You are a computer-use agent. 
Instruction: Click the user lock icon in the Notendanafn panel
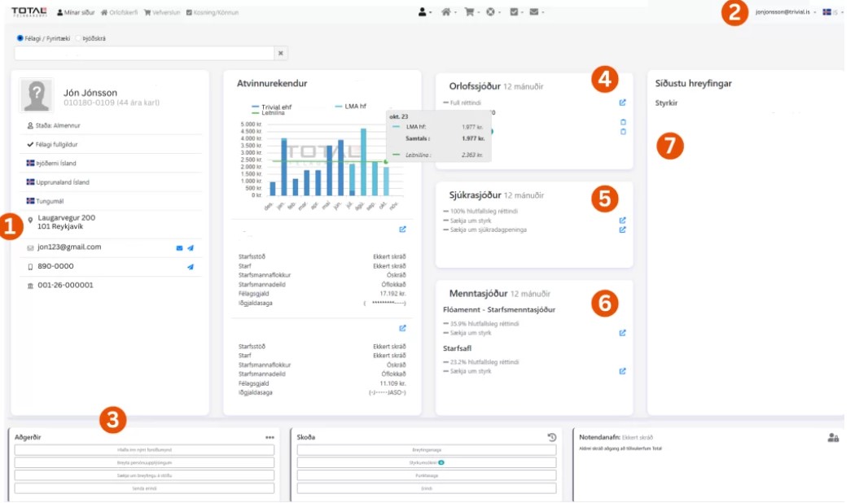pyautogui.click(x=833, y=437)
